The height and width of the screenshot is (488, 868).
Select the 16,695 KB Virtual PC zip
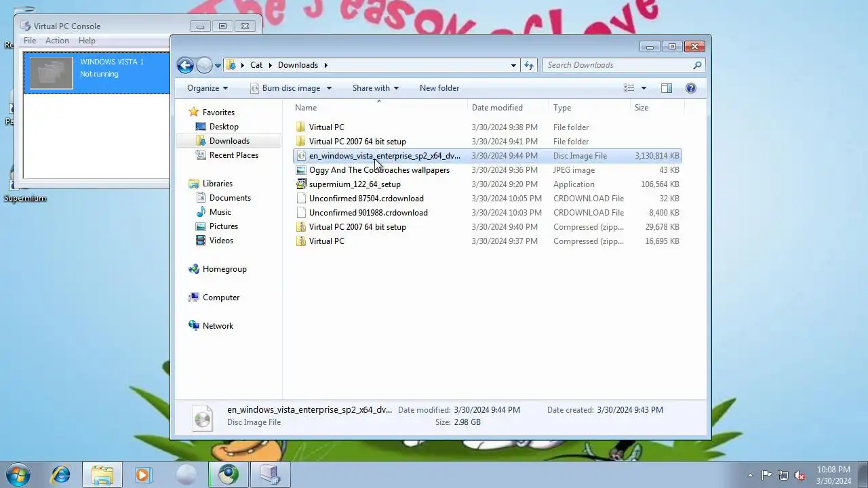click(487, 241)
